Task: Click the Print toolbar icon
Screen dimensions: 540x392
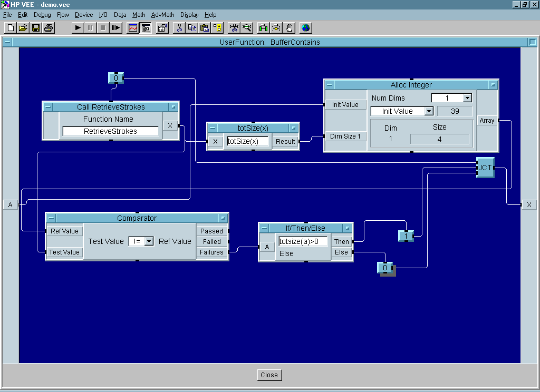Action: [x=49, y=27]
